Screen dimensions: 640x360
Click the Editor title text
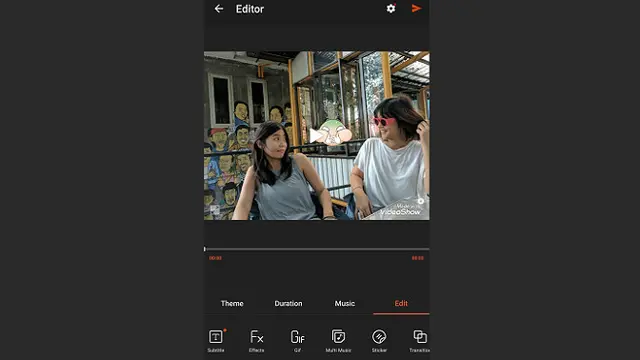(250, 9)
